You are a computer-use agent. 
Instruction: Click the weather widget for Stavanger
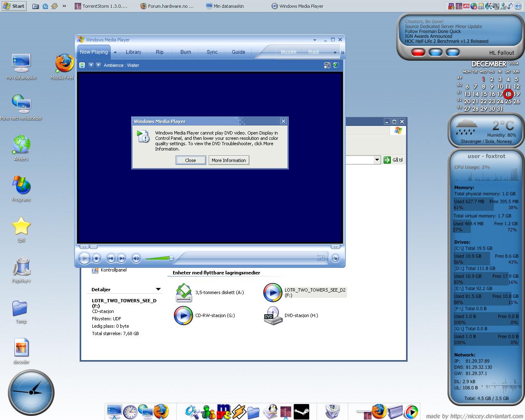coord(486,130)
